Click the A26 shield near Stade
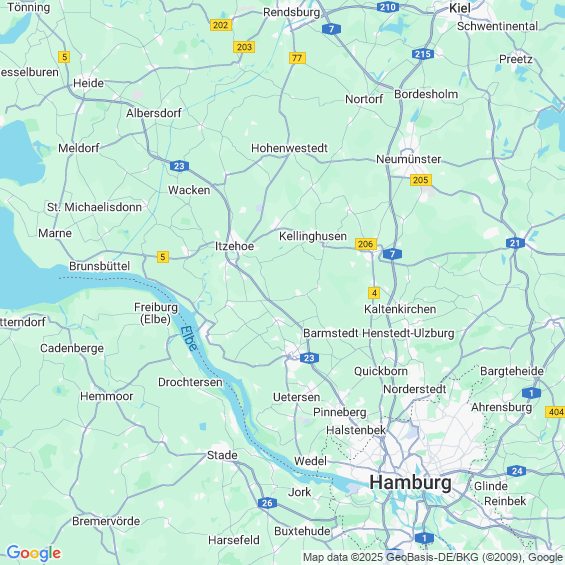565x565 pixels. click(267, 503)
